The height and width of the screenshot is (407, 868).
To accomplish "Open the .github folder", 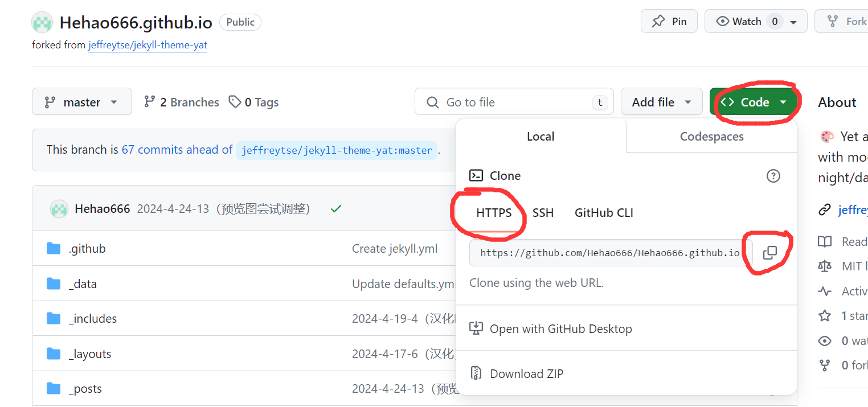I will [x=87, y=248].
